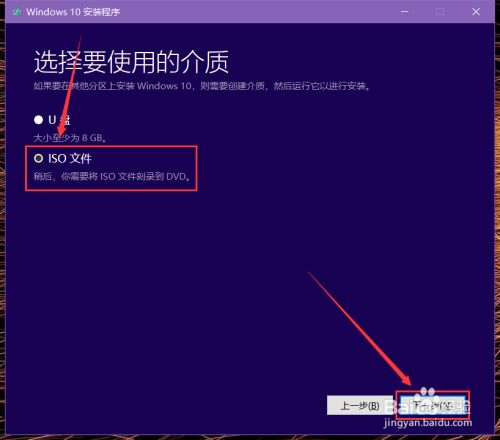This screenshot has width=500, height=440.
Task: Click the 下一步 next button
Action: (433, 405)
